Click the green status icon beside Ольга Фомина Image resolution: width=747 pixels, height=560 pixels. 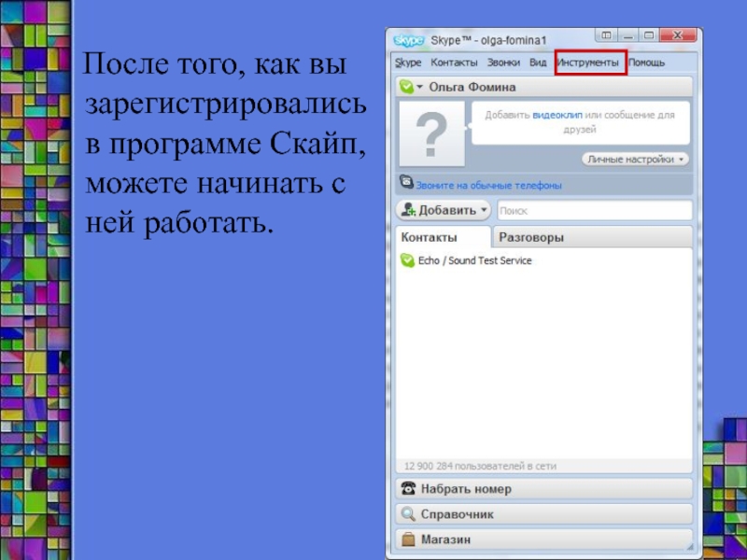tap(406, 87)
